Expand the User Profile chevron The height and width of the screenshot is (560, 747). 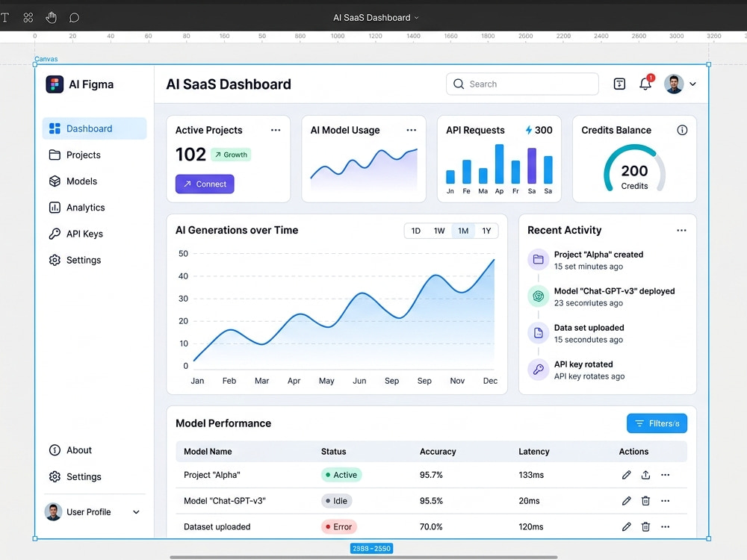click(136, 512)
